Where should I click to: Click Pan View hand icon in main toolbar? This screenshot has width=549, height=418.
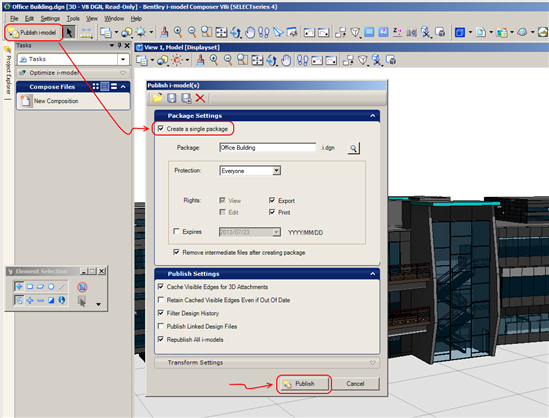coord(250,33)
